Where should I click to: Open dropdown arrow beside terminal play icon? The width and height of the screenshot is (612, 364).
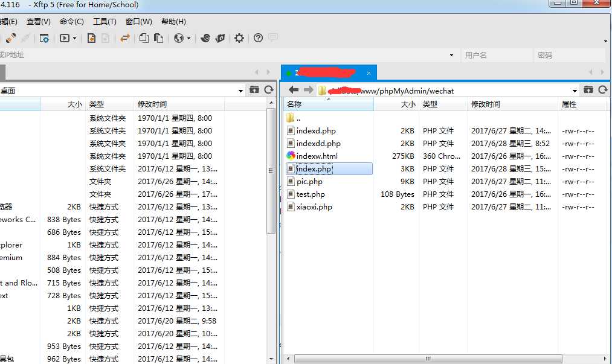point(74,38)
